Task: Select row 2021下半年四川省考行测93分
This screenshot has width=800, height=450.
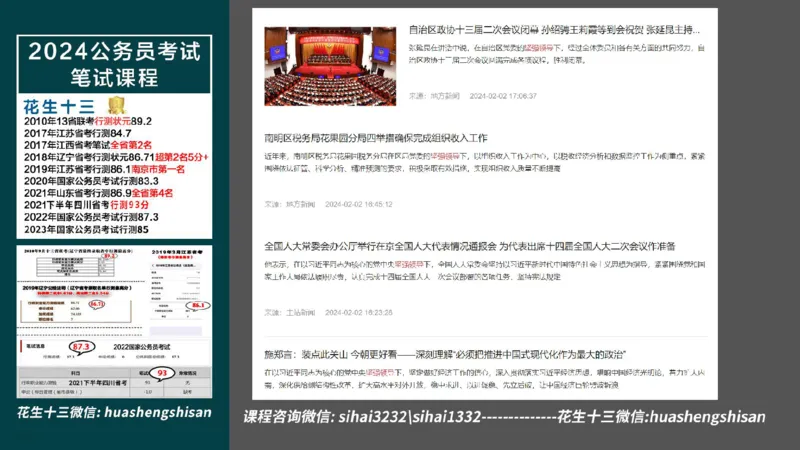Action: tap(86, 205)
